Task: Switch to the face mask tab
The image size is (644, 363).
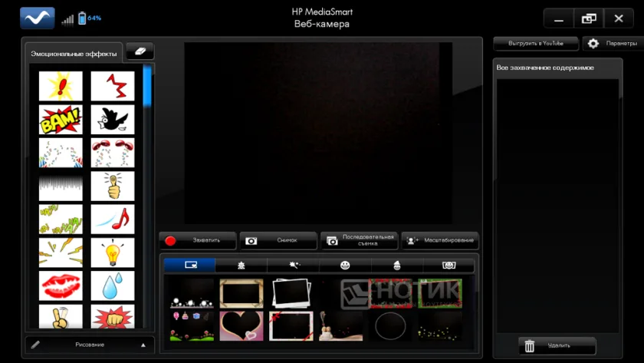Action: pos(449,266)
